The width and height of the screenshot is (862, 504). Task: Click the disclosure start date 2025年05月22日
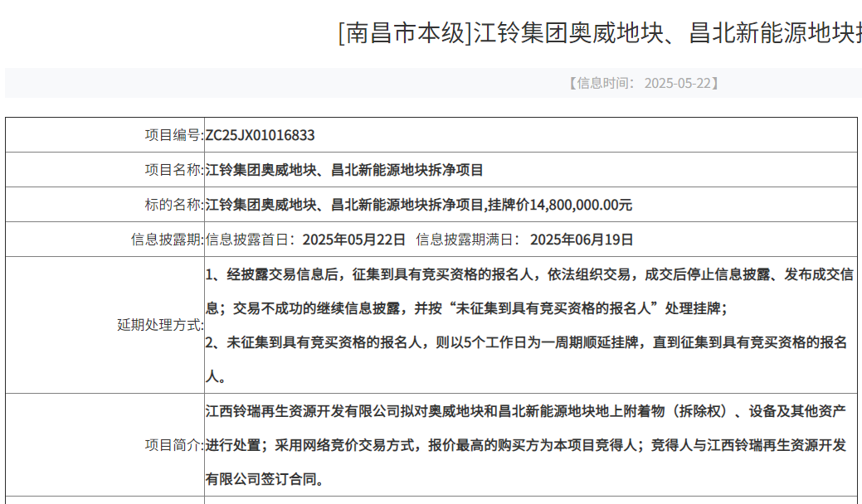(353, 240)
